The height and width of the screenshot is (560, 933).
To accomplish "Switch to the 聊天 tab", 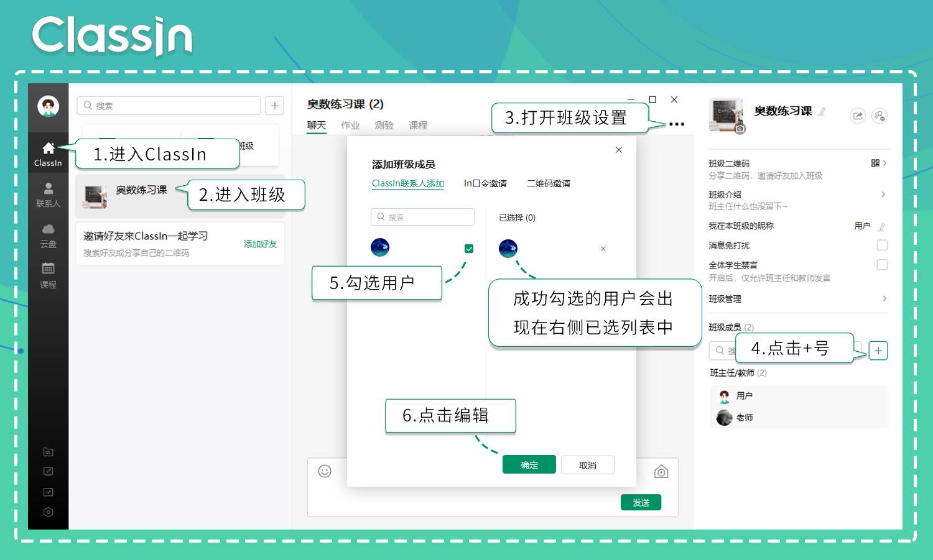I will (317, 126).
